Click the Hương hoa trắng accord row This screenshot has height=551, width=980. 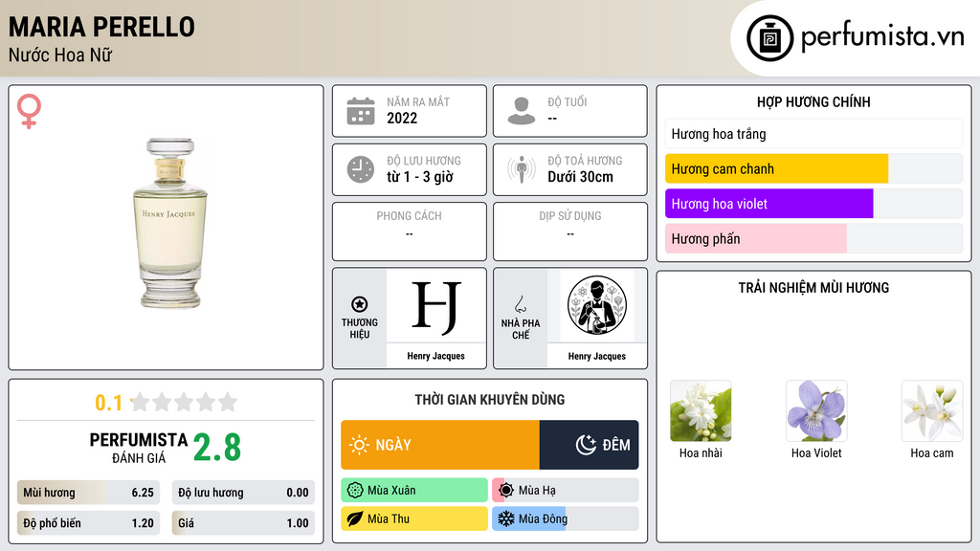813,134
